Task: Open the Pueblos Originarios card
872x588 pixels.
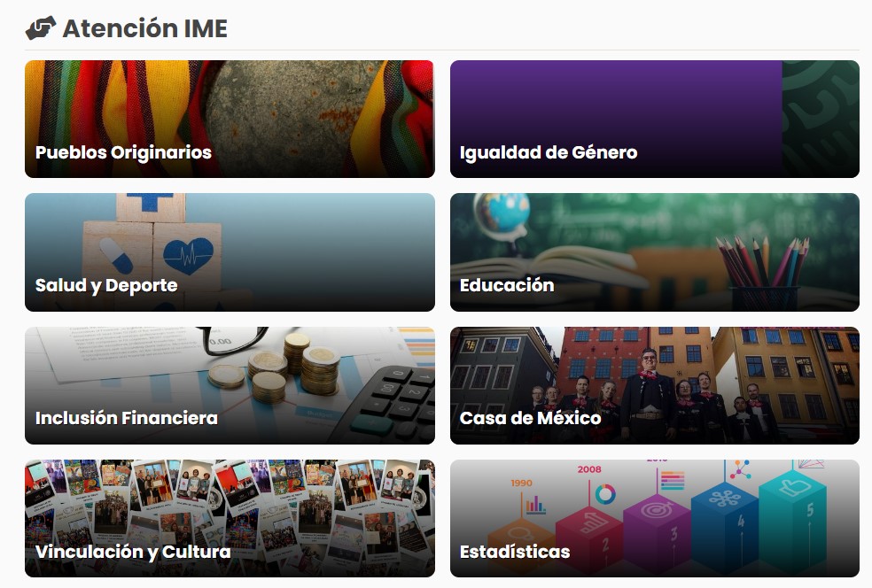Action: pyautogui.click(x=230, y=119)
